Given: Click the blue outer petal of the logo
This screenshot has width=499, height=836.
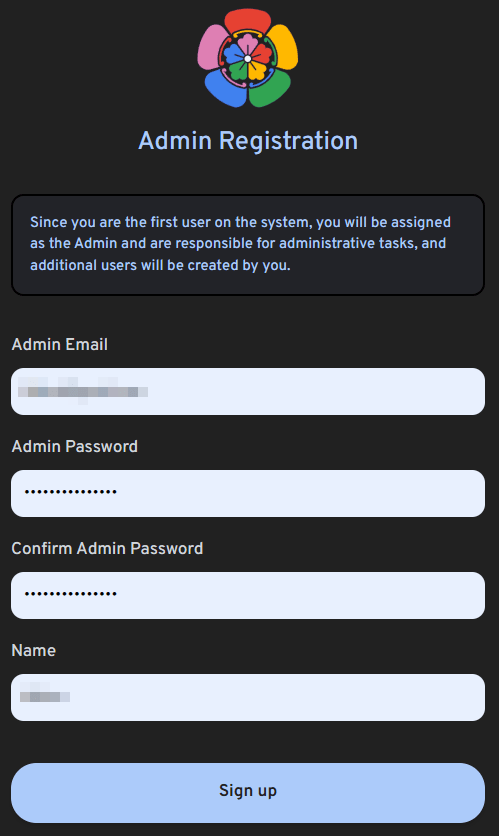Looking at the screenshot, I should tap(226, 88).
